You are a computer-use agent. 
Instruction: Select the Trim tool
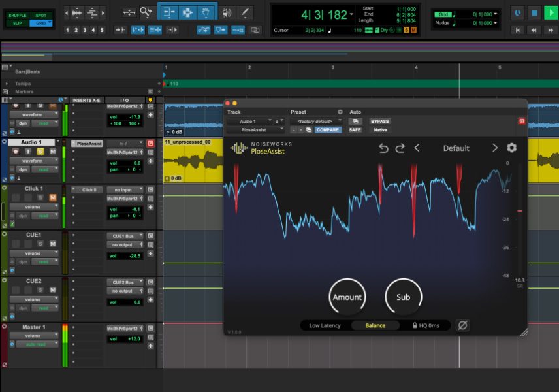[169, 13]
